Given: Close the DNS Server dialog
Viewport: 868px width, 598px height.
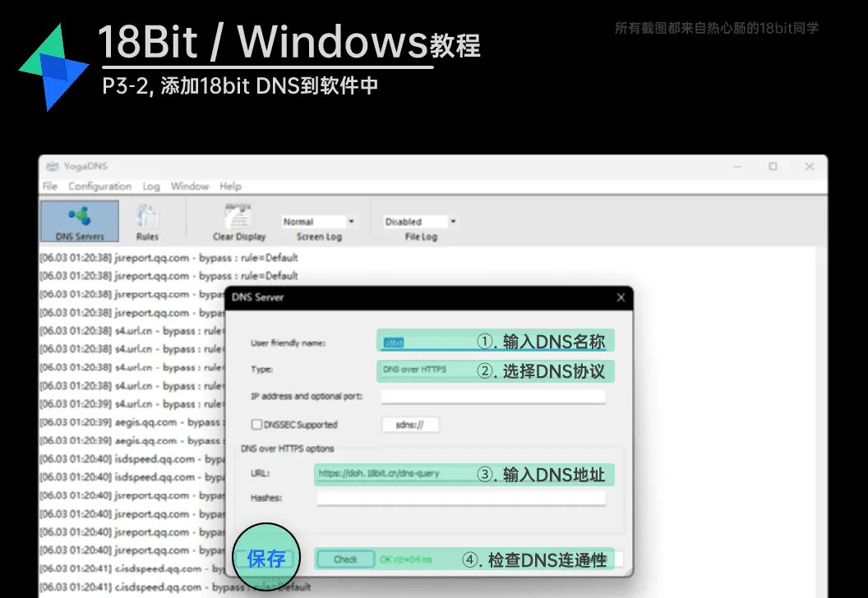Looking at the screenshot, I should 621,297.
